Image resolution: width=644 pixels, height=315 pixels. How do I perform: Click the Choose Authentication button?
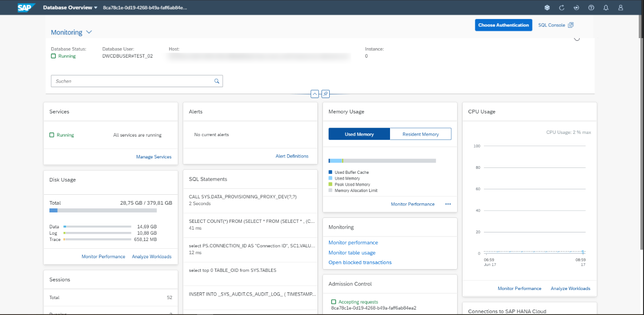tap(503, 25)
